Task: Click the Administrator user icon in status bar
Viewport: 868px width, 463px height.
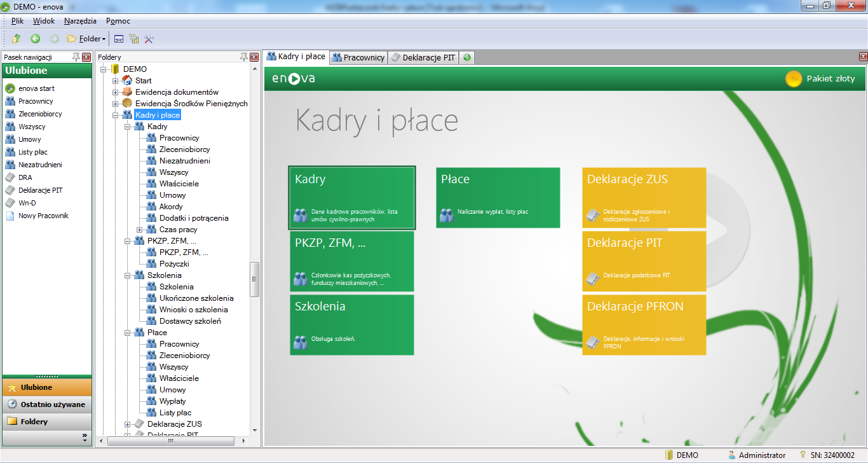Action: [x=732, y=455]
